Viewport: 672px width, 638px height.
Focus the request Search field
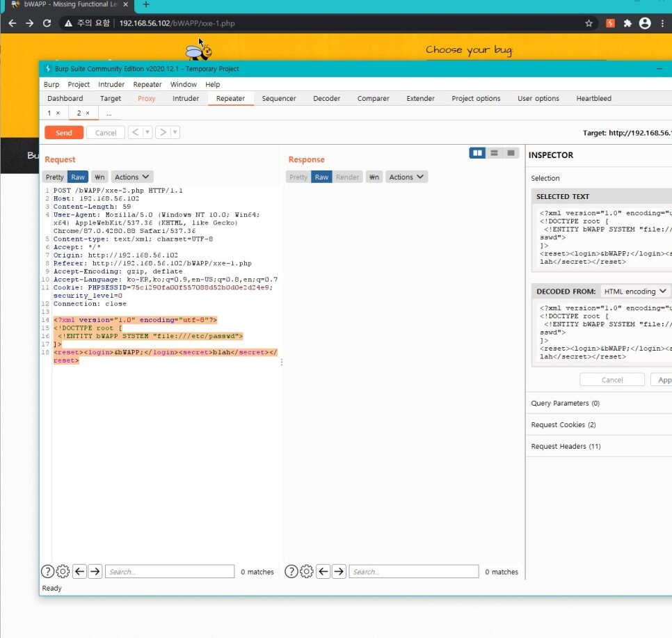coord(170,571)
